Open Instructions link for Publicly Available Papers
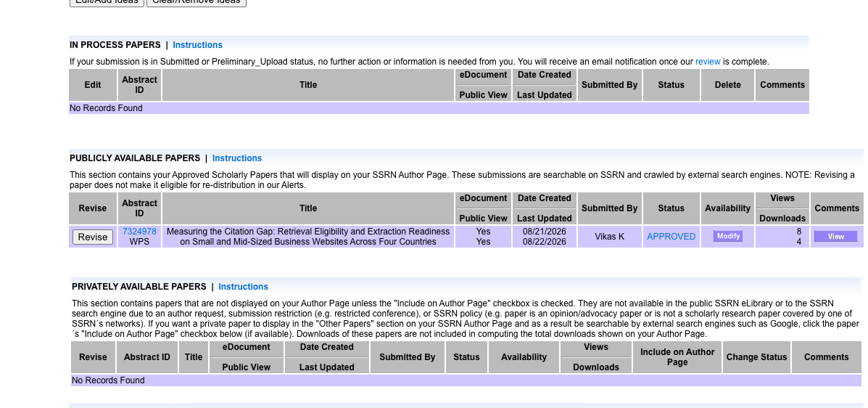 pyautogui.click(x=237, y=158)
